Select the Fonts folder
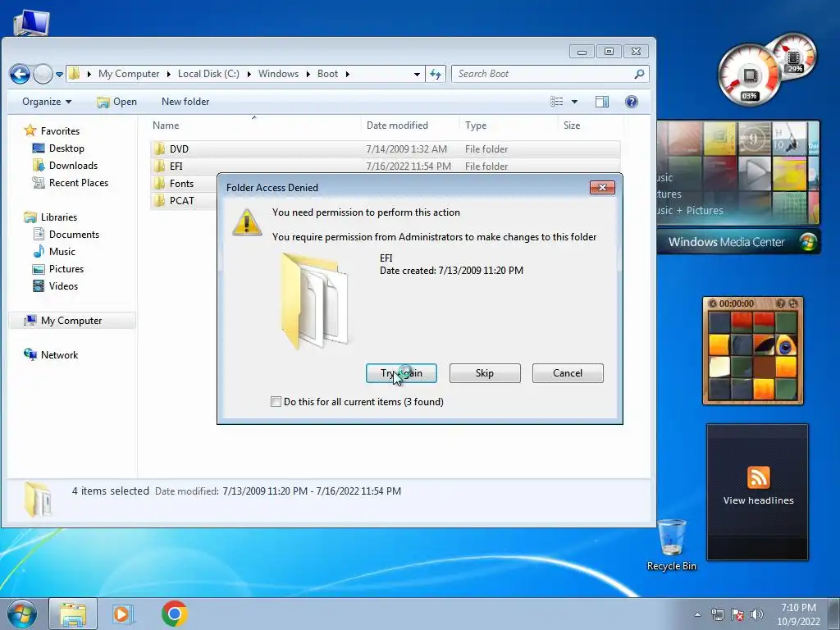This screenshot has width=840, height=630. pyautogui.click(x=183, y=184)
